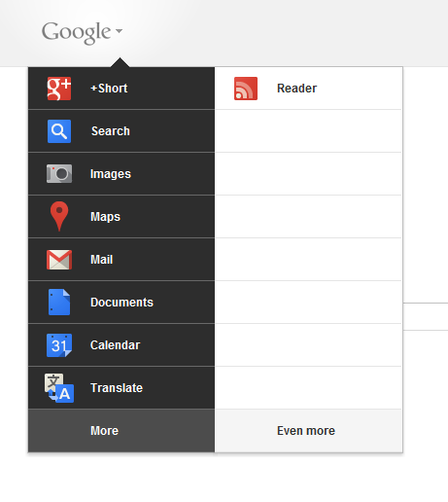This screenshot has width=448, height=502.
Task: Click the red Maps pin icon
Action: point(59,216)
